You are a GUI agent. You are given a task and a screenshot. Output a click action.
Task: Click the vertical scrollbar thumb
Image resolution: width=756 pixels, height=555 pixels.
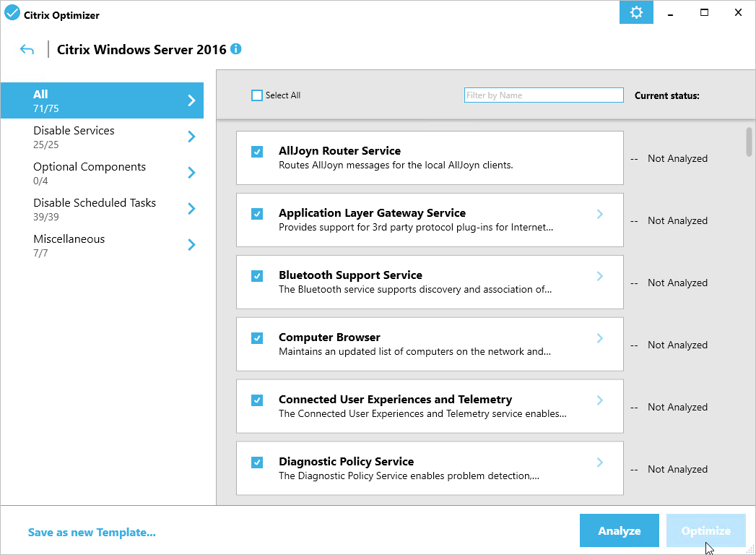pyautogui.click(x=749, y=142)
